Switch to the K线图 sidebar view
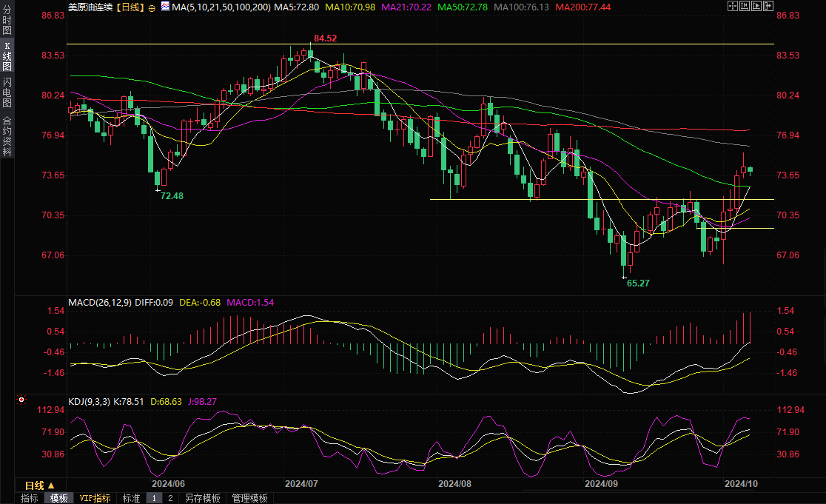826x504 pixels. click(x=7, y=56)
